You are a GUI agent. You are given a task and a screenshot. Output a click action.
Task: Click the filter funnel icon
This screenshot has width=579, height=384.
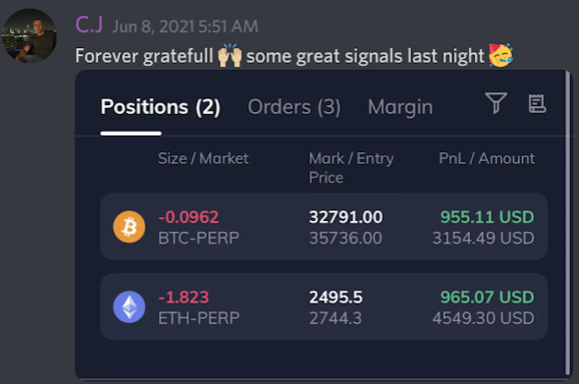[x=496, y=103]
